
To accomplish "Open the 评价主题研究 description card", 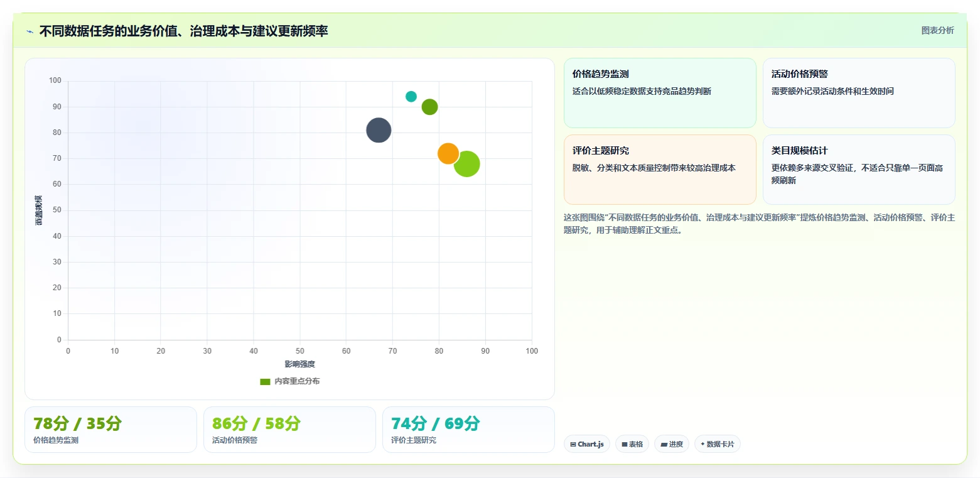I will tap(660, 170).
